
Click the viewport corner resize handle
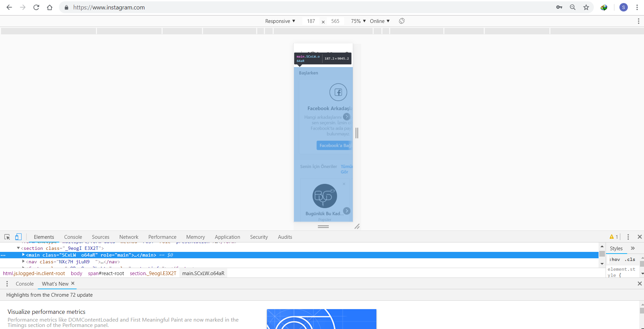(357, 227)
